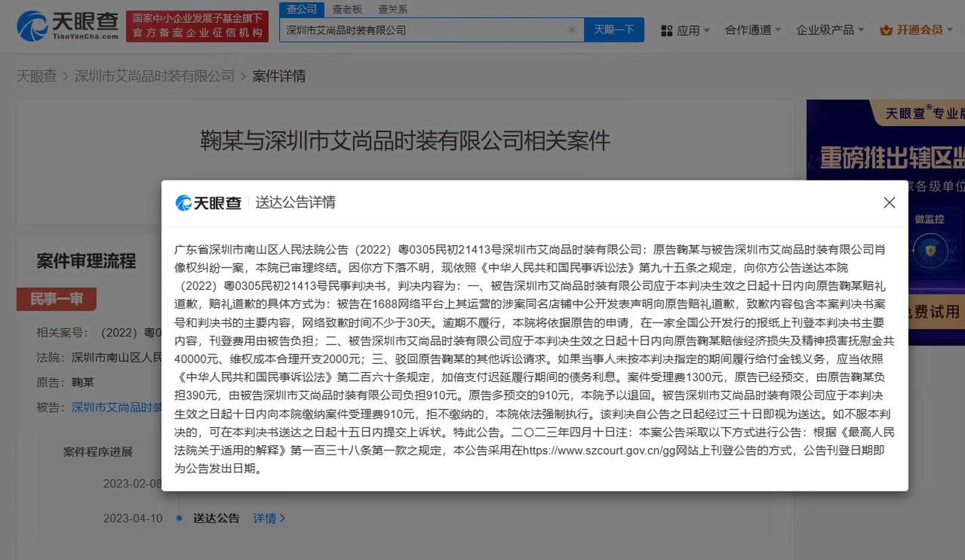Click the 案件程序进展 heading

click(98, 451)
